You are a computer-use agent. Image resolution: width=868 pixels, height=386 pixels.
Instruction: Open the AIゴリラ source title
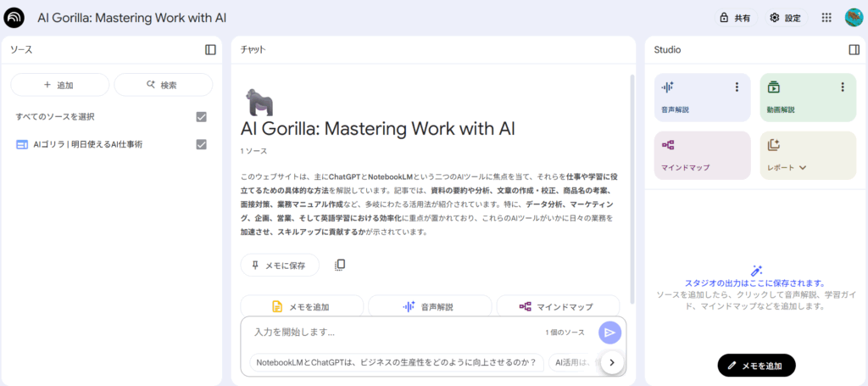click(x=88, y=144)
